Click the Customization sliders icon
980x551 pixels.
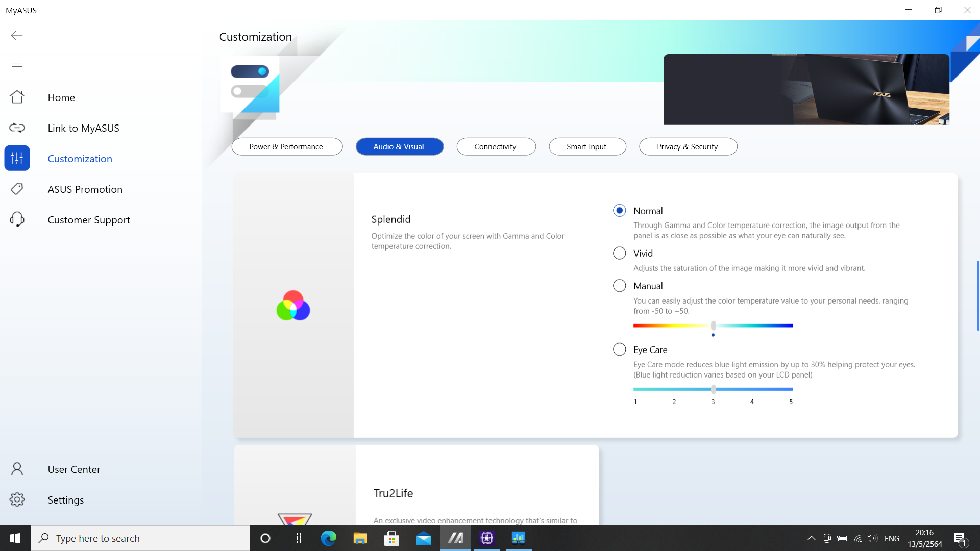click(17, 158)
